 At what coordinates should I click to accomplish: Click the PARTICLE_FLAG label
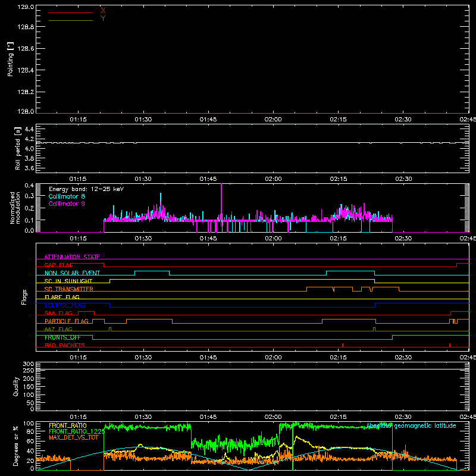click(67, 321)
